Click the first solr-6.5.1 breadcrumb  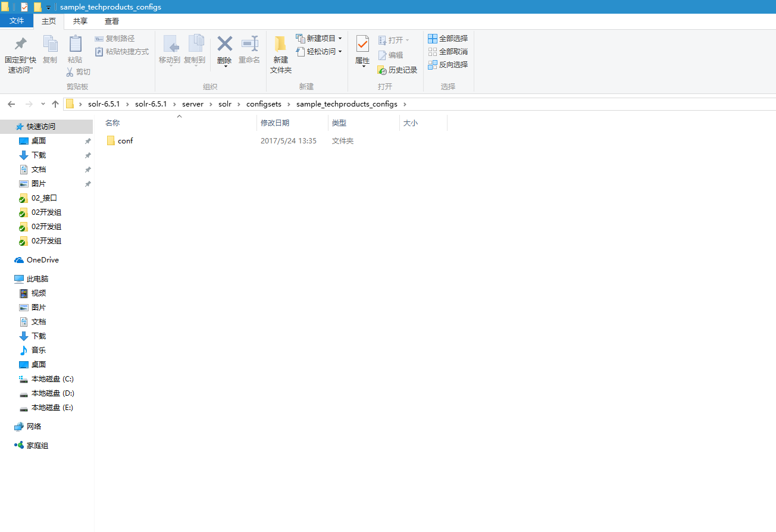click(104, 104)
